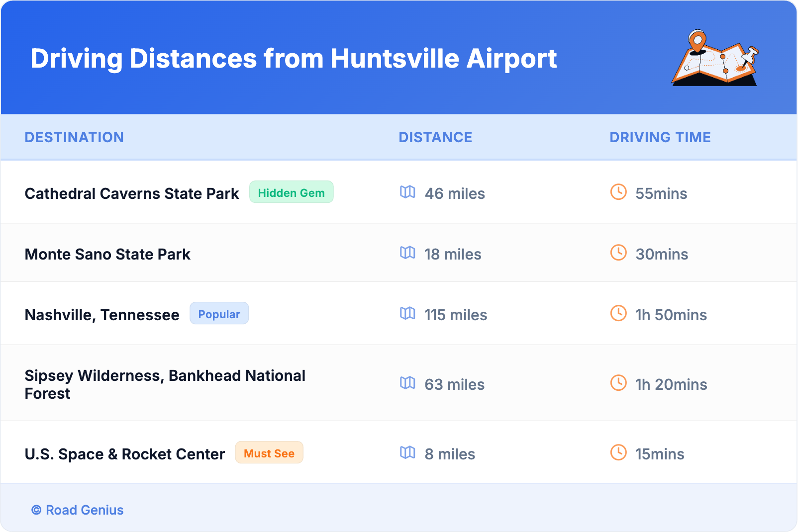Select the Hidden Gem badge
The height and width of the screenshot is (532, 798).
[x=291, y=192]
